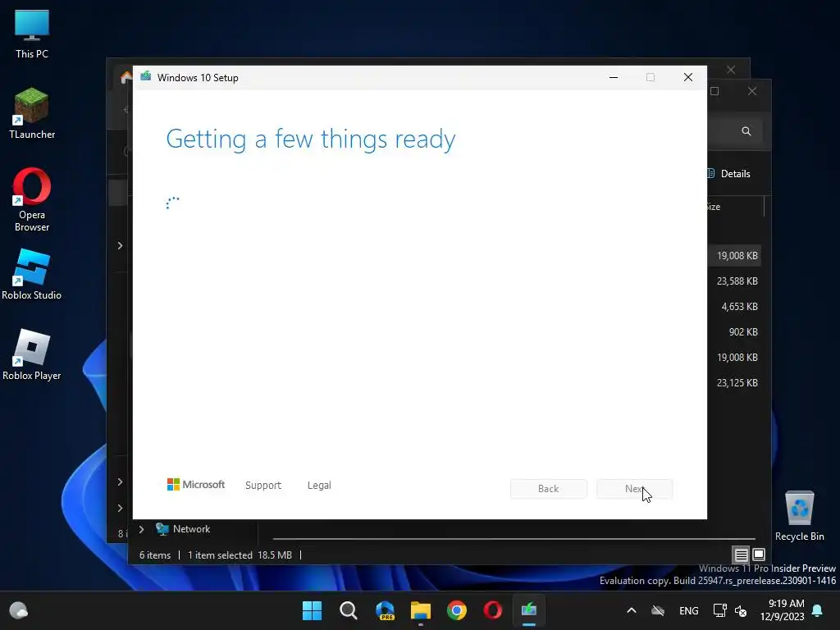The height and width of the screenshot is (630, 840).
Task: Open the Roblox Player desktop shortcut
Action: click(x=32, y=354)
